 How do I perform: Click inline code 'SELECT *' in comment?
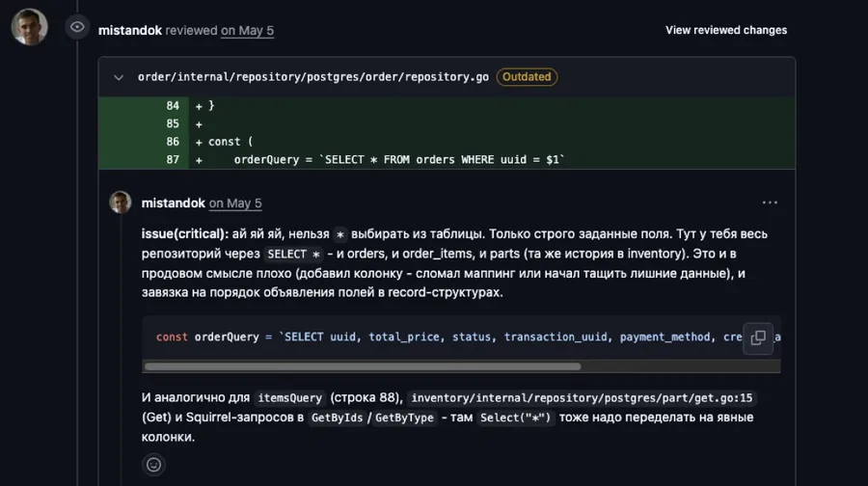click(x=293, y=254)
